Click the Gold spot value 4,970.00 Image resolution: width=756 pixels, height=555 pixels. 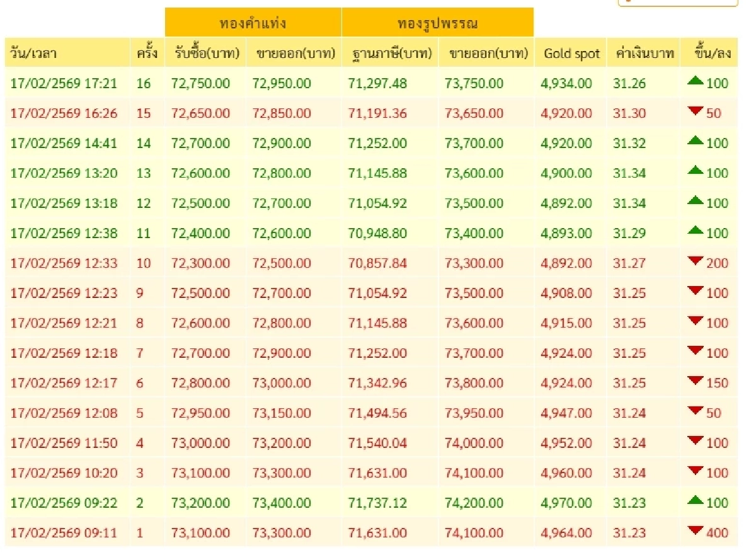coord(566,503)
